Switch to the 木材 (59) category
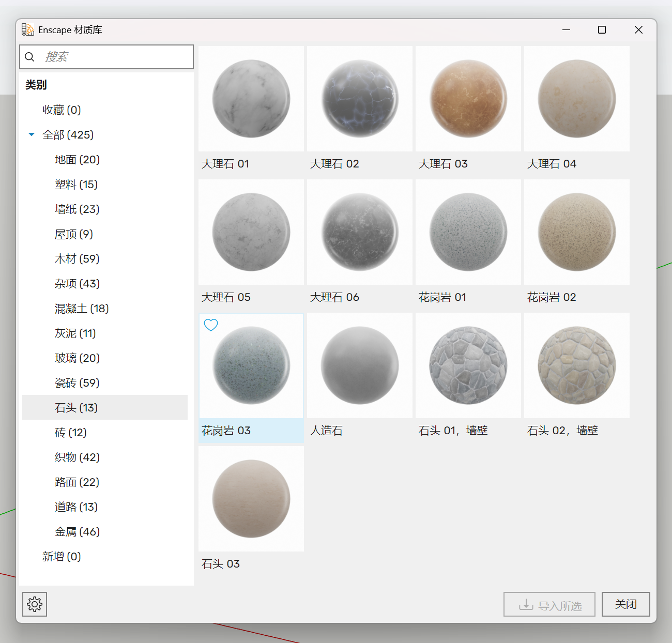This screenshot has width=672, height=643. click(x=77, y=259)
